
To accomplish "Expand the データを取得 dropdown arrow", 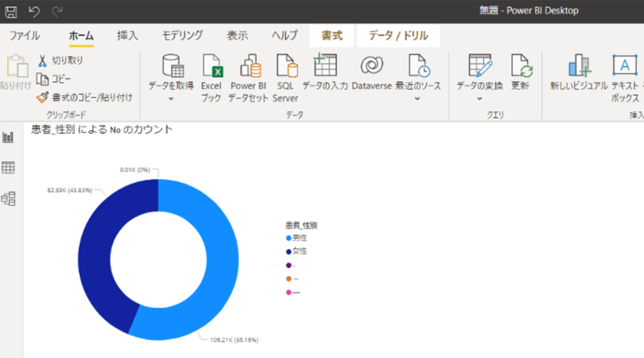I will (x=171, y=99).
